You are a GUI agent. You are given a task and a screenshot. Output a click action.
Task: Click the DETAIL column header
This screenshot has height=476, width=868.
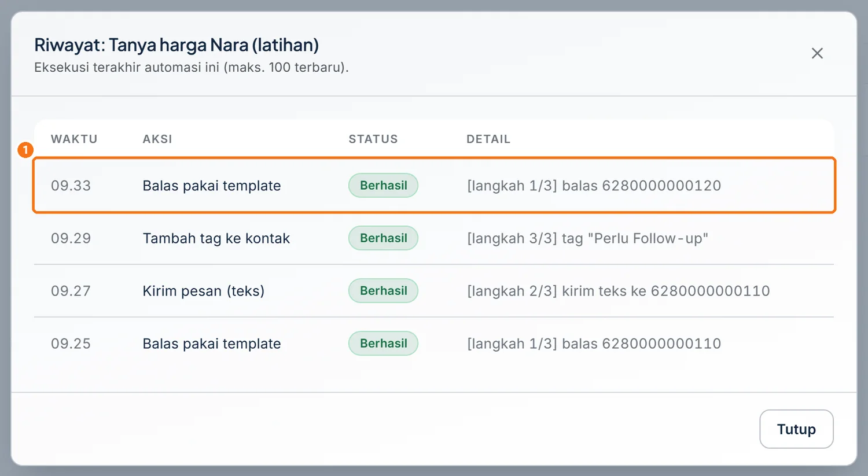(x=488, y=139)
